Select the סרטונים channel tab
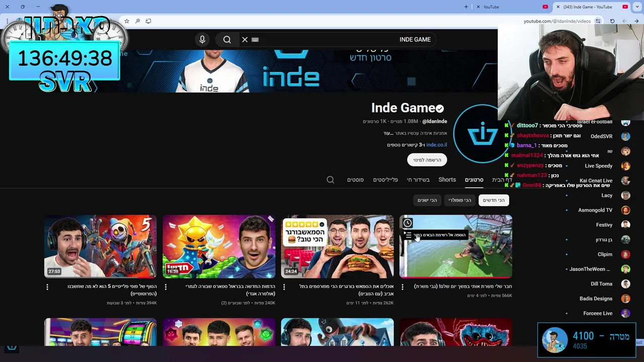This screenshot has width=644, height=362. pyautogui.click(x=474, y=180)
